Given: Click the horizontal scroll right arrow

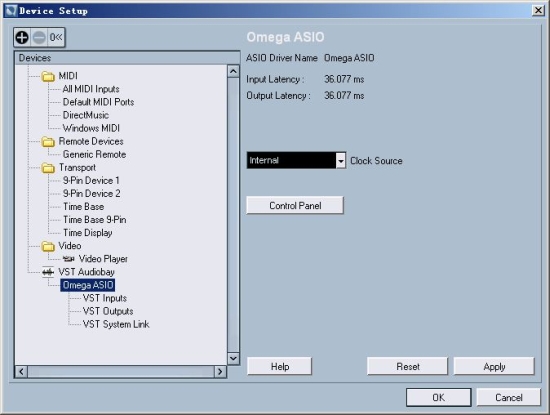Looking at the screenshot, I should point(220,372).
